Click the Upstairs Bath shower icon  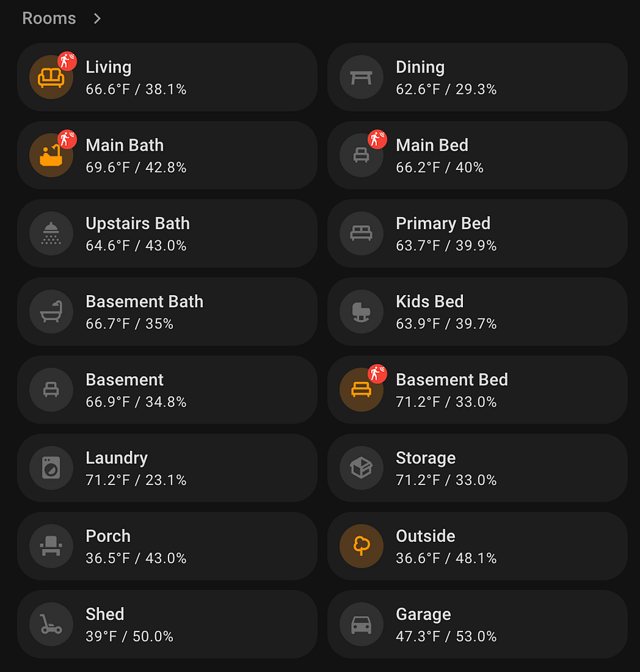(51, 233)
